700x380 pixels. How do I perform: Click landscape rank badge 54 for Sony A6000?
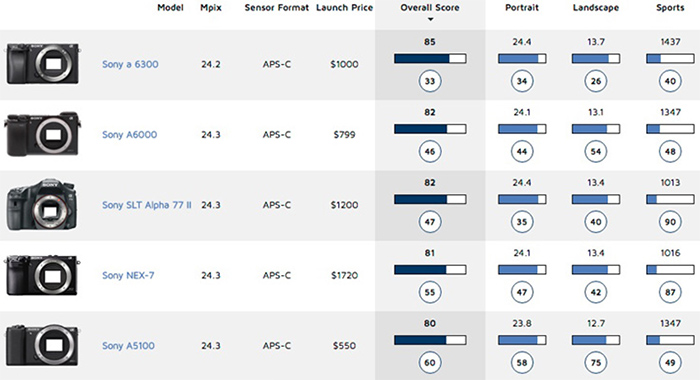click(x=596, y=152)
